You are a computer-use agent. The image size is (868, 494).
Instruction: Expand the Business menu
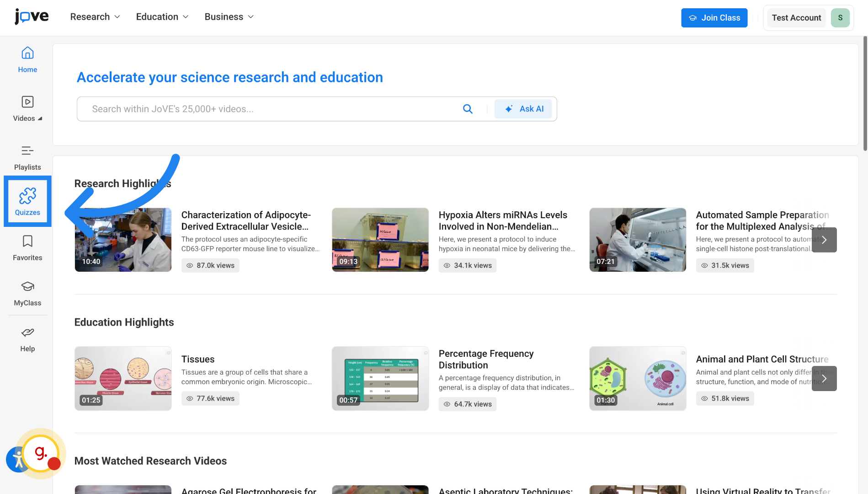point(229,17)
